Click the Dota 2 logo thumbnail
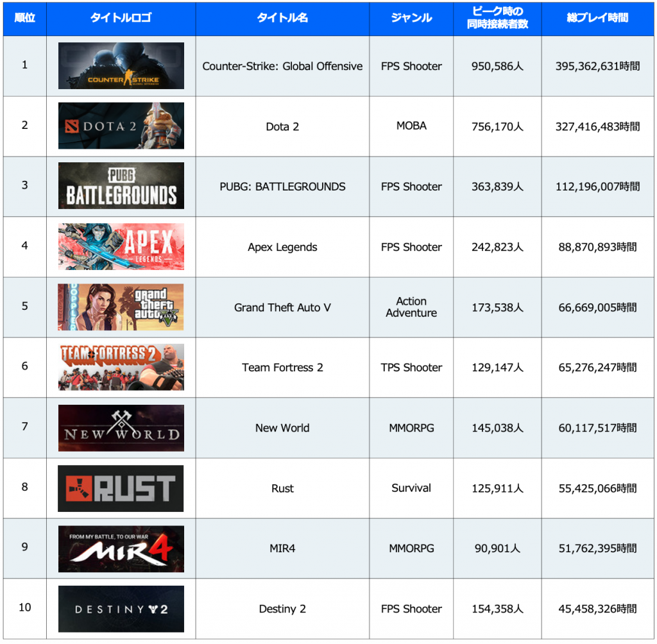The image size is (657, 644). (x=121, y=126)
